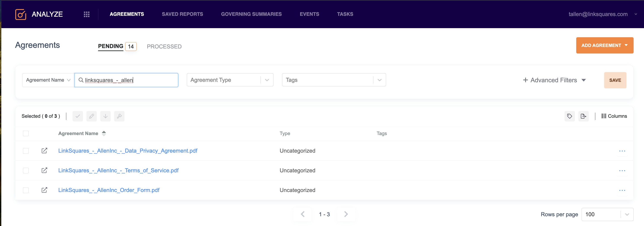The width and height of the screenshot is (644, 226).
Task: Toggle the select-all header checkbox
Action: pos(26,134)
